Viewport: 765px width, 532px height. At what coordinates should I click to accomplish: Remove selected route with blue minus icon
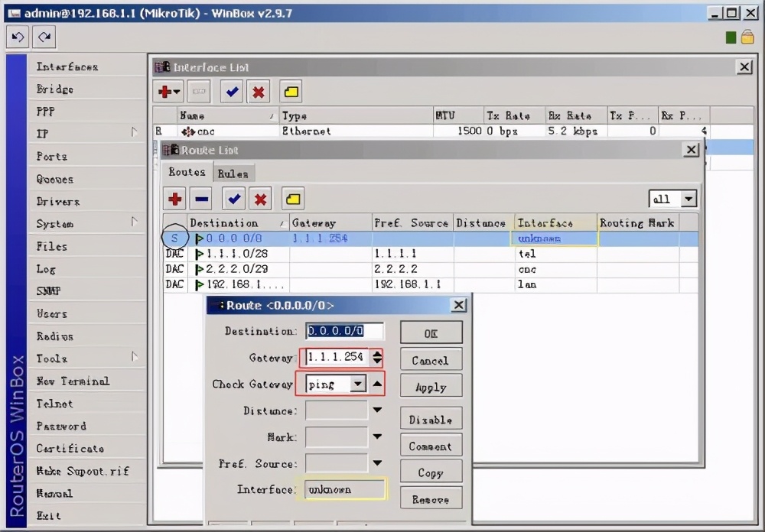202,199
